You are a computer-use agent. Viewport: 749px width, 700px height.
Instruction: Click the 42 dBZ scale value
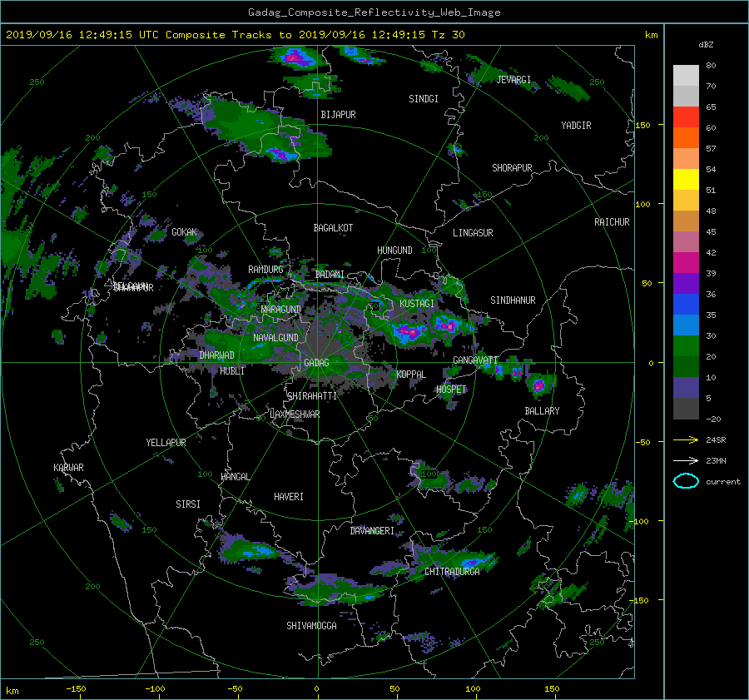[x=711, y=253]
